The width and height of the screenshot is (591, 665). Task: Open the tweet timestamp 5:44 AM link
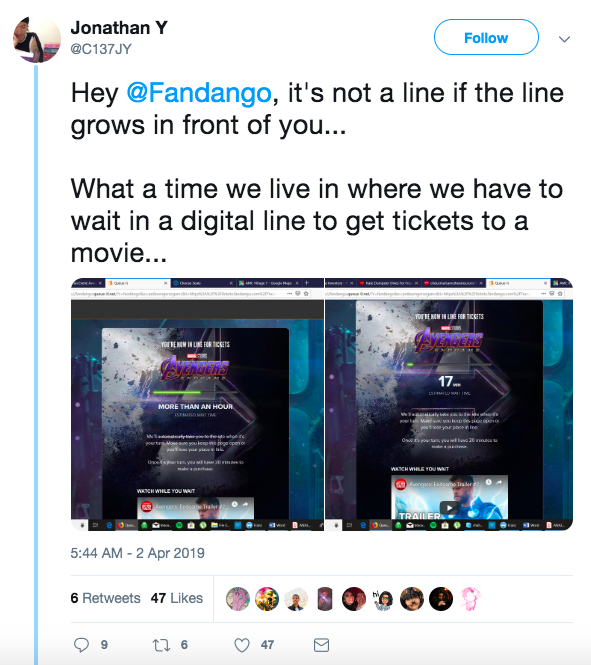click(x=137, y=553)
